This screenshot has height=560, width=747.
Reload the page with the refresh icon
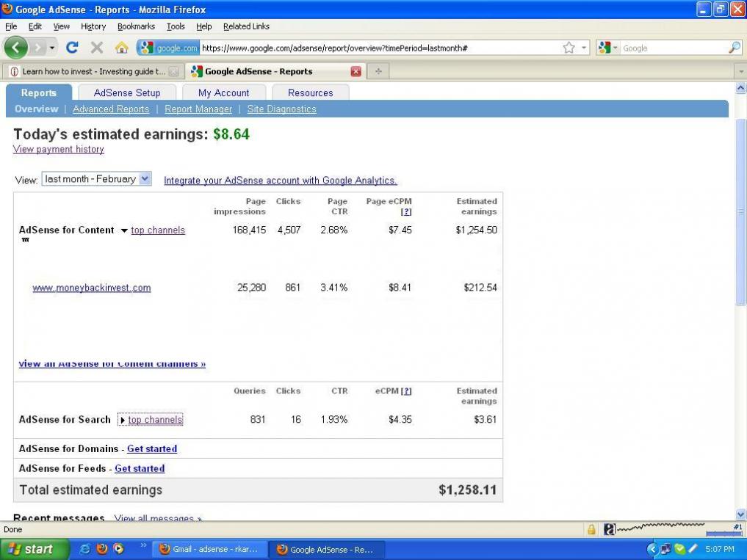72,48
